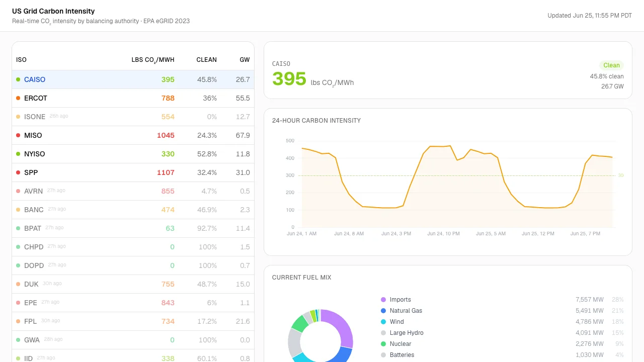Select the BPAT row

[x=133, y=228]
